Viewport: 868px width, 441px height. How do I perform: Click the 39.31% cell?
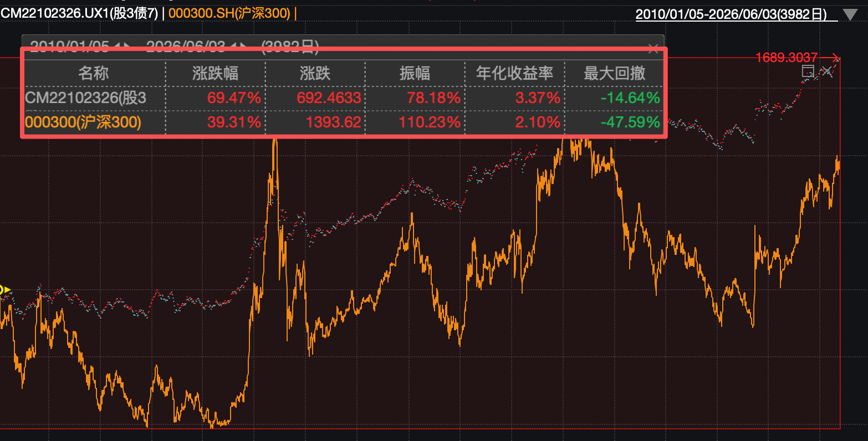tap(234, 122)
